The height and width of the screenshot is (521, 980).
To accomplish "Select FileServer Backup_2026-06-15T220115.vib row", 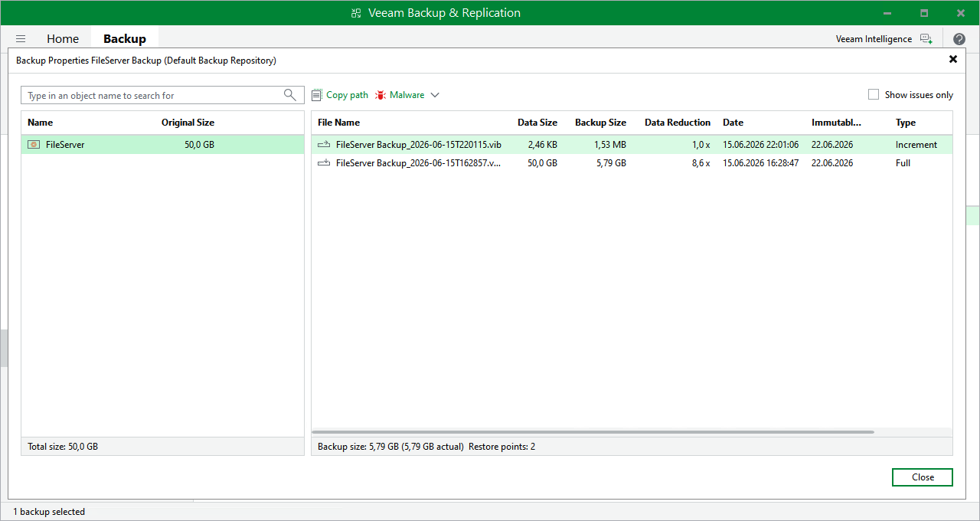I will (x=632, y=144).
